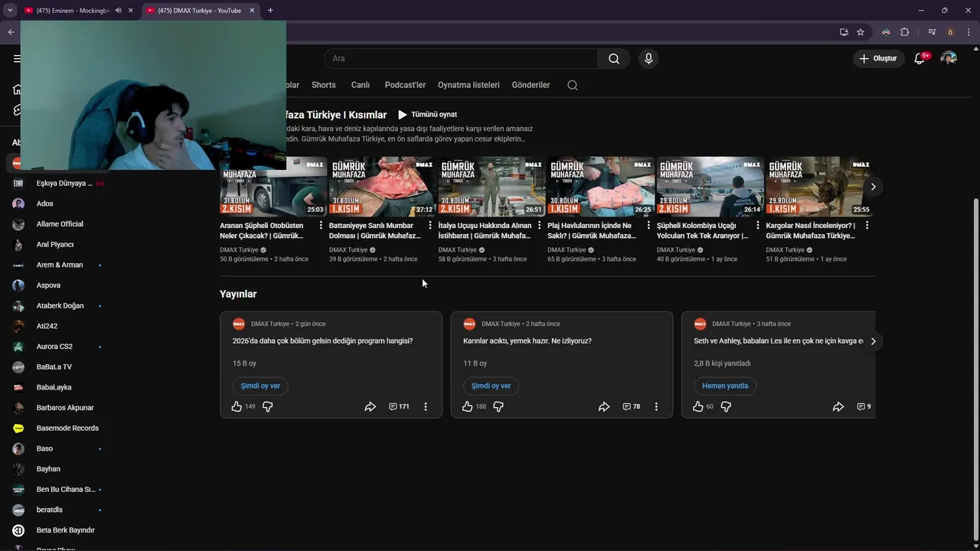Click the Hemen yanıtla button
Screen dimensions: 980x551
(x=725, y=386)
